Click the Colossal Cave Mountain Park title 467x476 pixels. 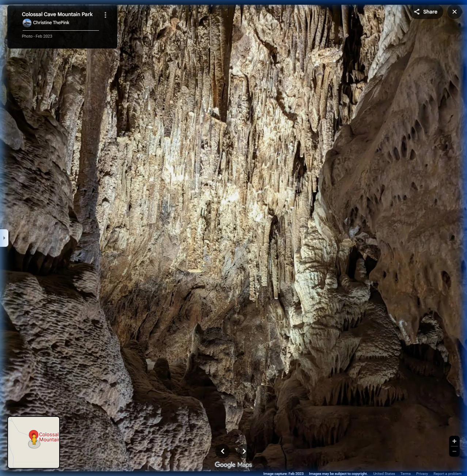tap(57, 14)
